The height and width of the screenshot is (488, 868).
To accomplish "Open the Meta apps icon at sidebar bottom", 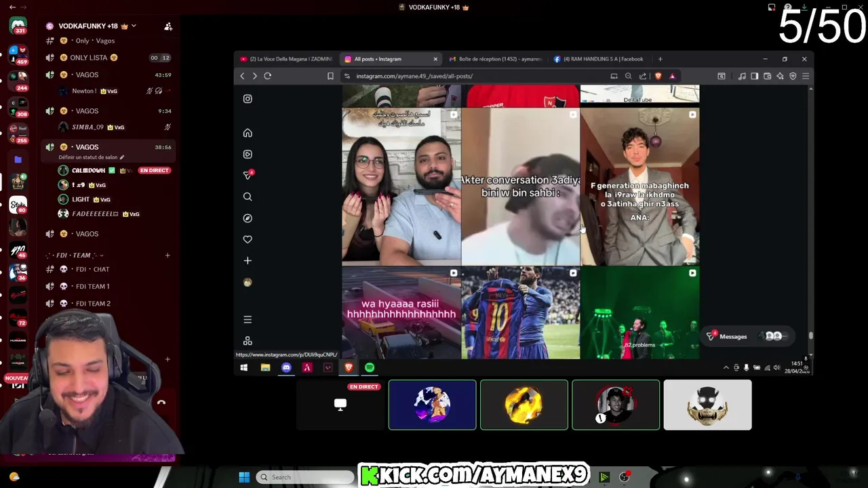I will [x=248, y=340].
